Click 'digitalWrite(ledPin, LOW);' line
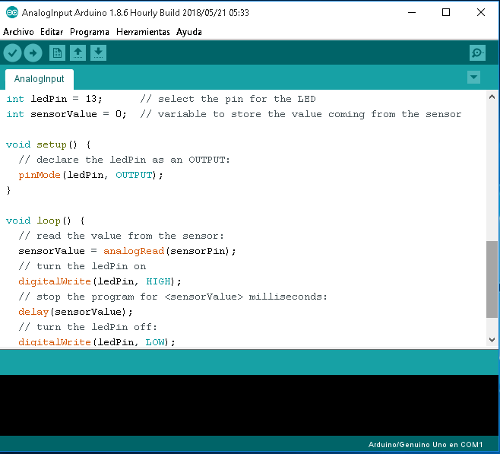This screenshot has width=500, height=454. click(97, 342)
